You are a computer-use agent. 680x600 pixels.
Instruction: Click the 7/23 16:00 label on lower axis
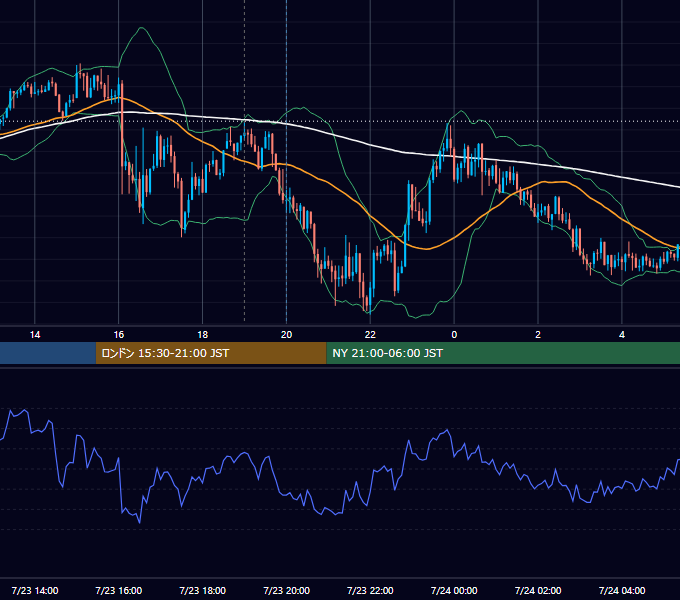118,590
